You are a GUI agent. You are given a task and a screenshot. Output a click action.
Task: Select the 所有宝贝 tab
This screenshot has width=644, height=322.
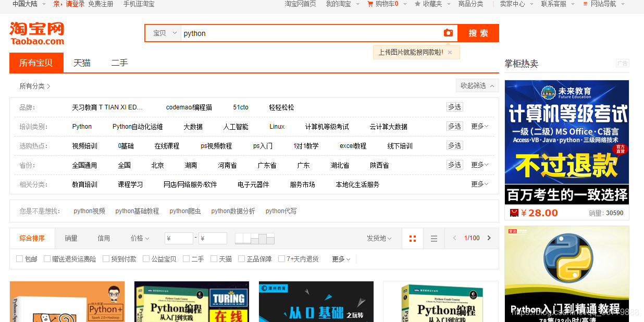click(x=36, y=63)
